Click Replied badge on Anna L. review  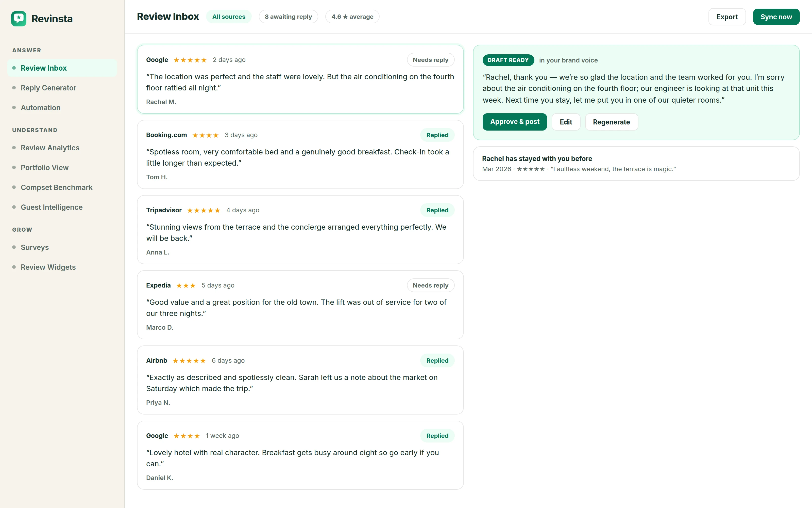(437, 210)
